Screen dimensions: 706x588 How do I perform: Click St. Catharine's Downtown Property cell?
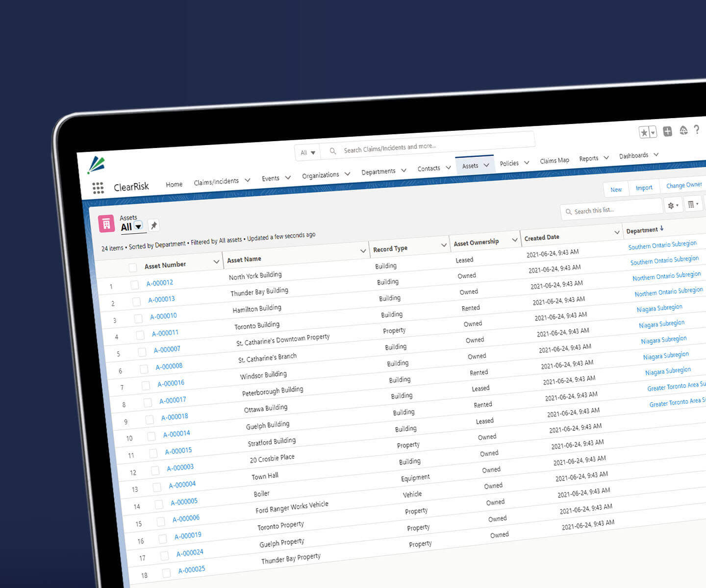[x=283, y=339]
